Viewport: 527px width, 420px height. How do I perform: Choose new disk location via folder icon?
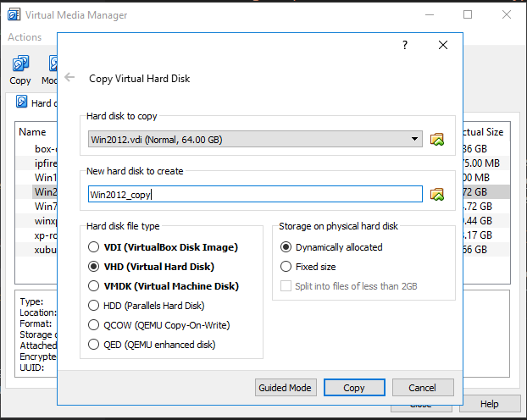tap(437, 194)
